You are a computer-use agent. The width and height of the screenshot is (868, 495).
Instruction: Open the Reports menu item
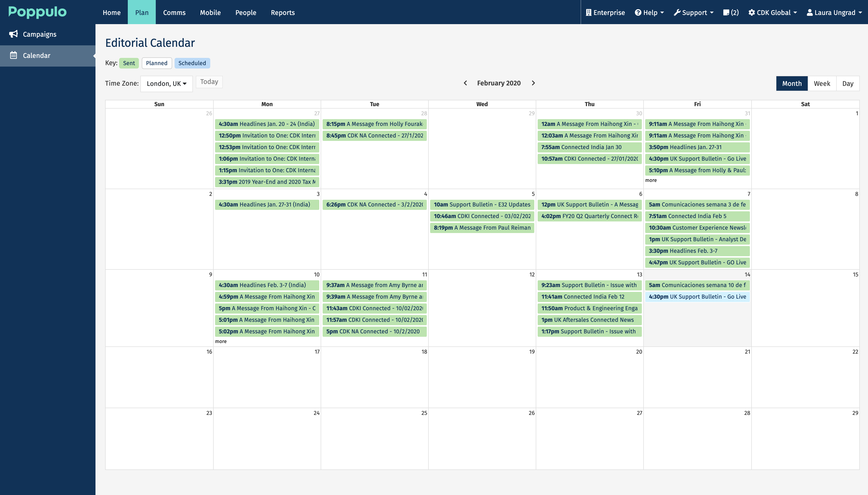point(283,12)
